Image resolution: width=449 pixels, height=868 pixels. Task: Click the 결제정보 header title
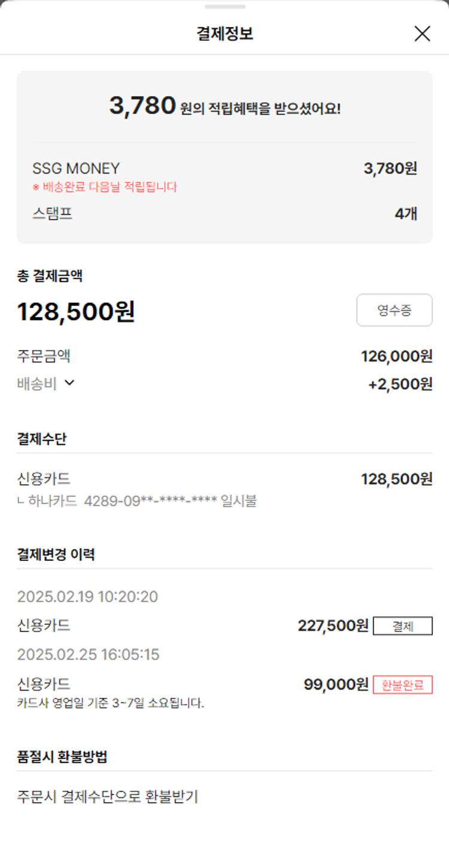(x=224, y=34)
